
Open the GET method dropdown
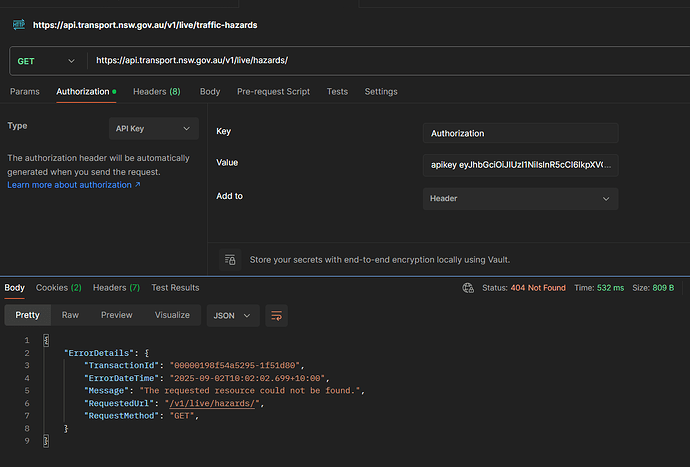click(46, 61)
